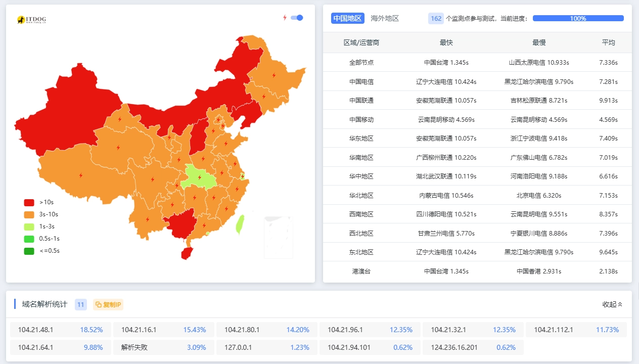Click the red lightning icon beside the switch

coord(285,18)
